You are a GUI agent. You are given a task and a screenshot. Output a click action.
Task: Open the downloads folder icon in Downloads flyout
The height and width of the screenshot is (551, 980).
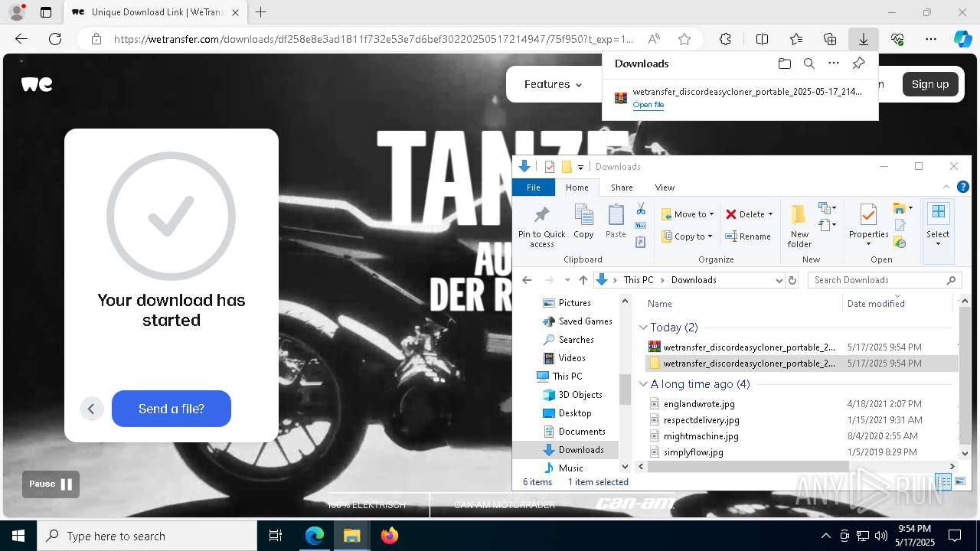coord(784,64)
